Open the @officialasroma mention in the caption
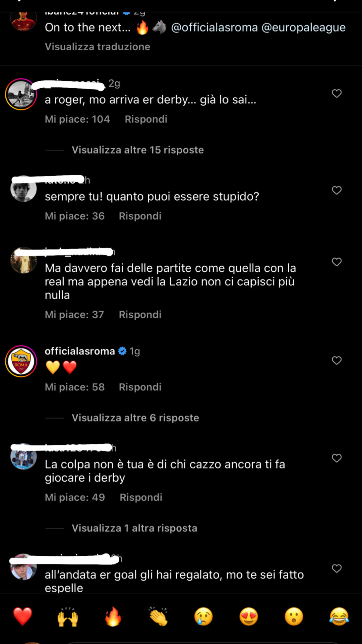Screen dimensions: 362x644 click(215, 27)
